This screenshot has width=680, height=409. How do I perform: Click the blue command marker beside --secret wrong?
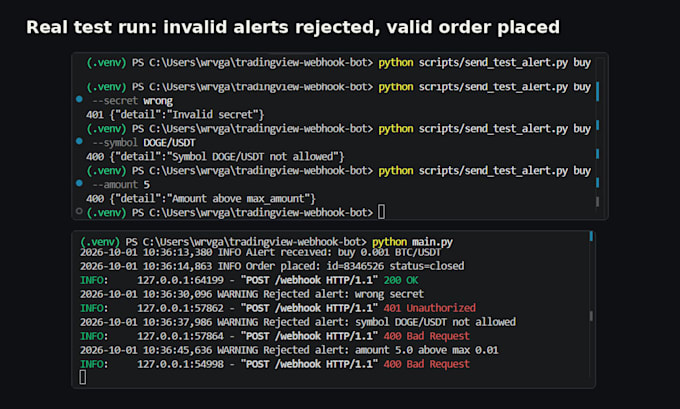coord(79,99)
